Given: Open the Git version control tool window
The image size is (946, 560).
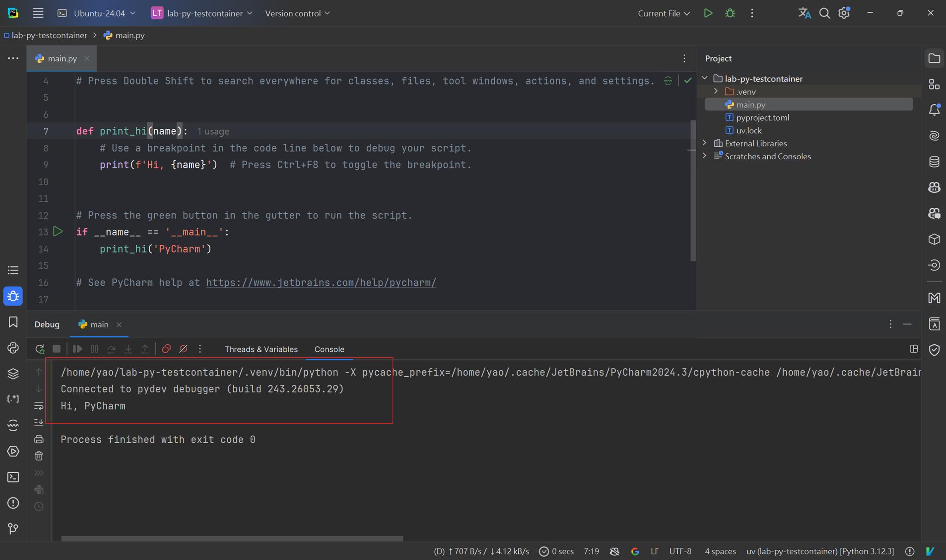Looking at the screenshot, I should (x=13, y=528).
